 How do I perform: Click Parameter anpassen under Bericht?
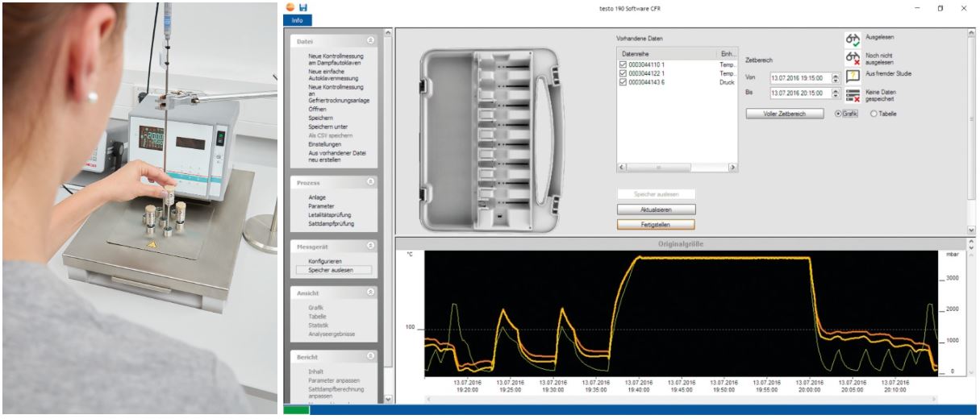point(334,380)
